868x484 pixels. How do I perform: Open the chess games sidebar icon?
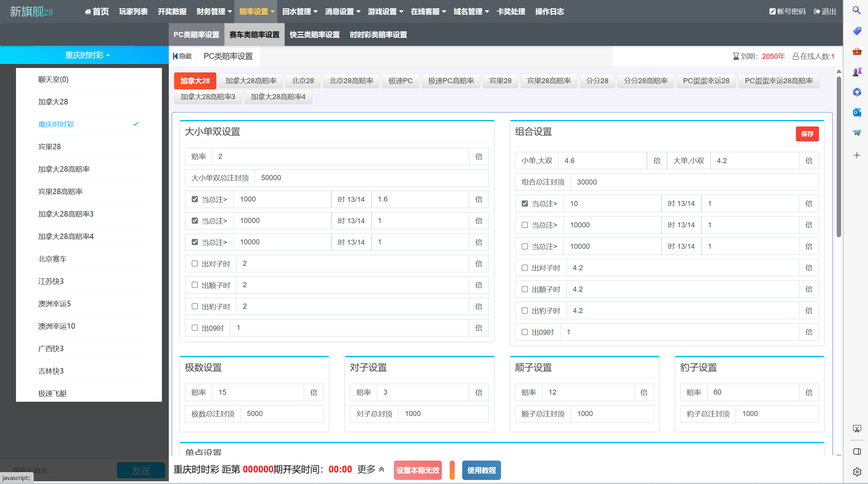856,72
